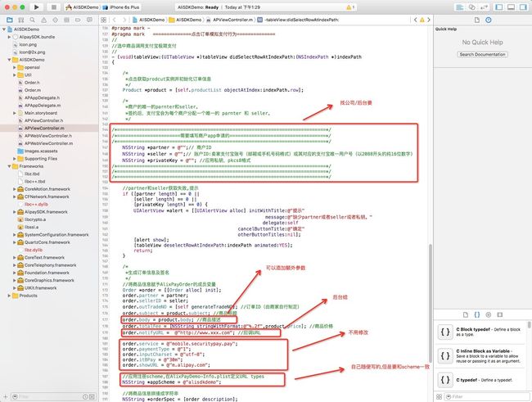Open the Code Snippet library
Screen dimensions: 532x402
pyautogui.click(x=477, y=314)
